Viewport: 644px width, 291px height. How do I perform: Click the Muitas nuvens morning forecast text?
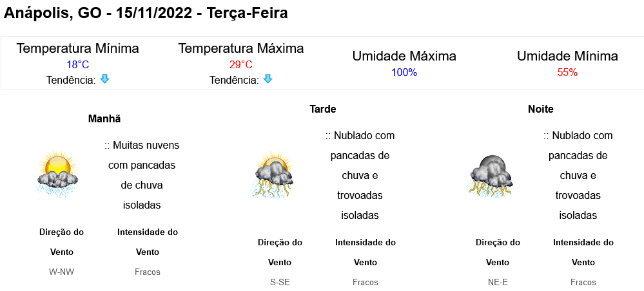[x=142, y=175]
